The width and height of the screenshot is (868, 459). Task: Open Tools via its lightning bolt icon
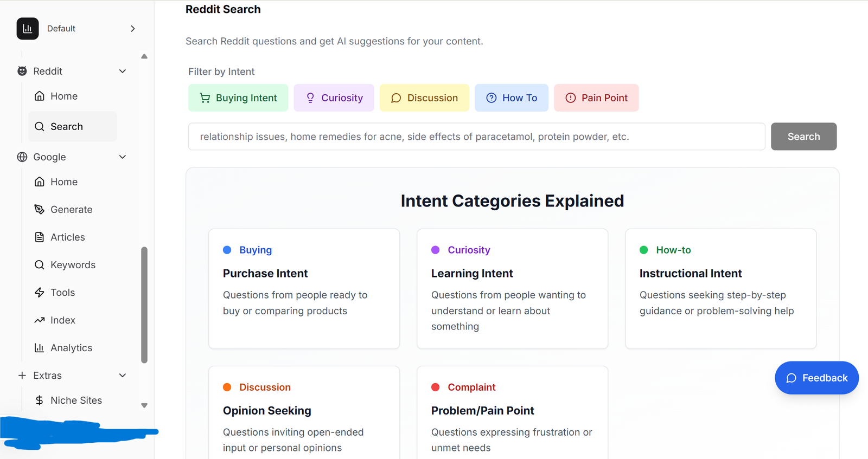[x=40, y=293]
